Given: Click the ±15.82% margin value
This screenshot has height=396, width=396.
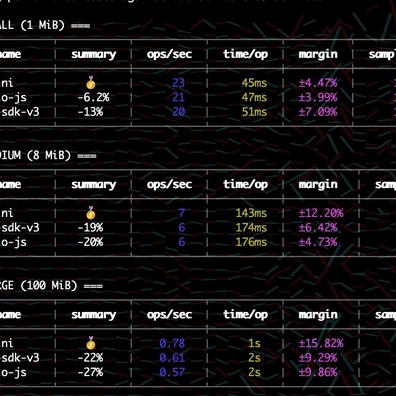Looking at the screenshot, I should pos(321,343).
